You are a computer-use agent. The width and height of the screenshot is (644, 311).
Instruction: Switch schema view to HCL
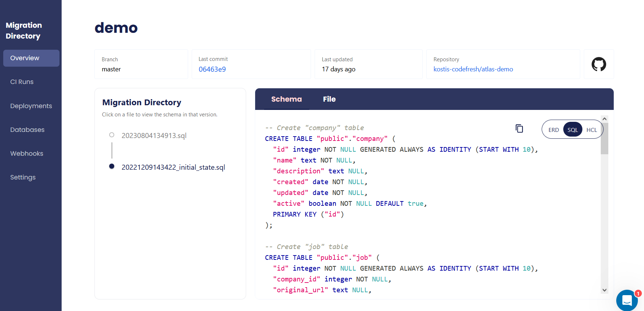tap(591, 130)
